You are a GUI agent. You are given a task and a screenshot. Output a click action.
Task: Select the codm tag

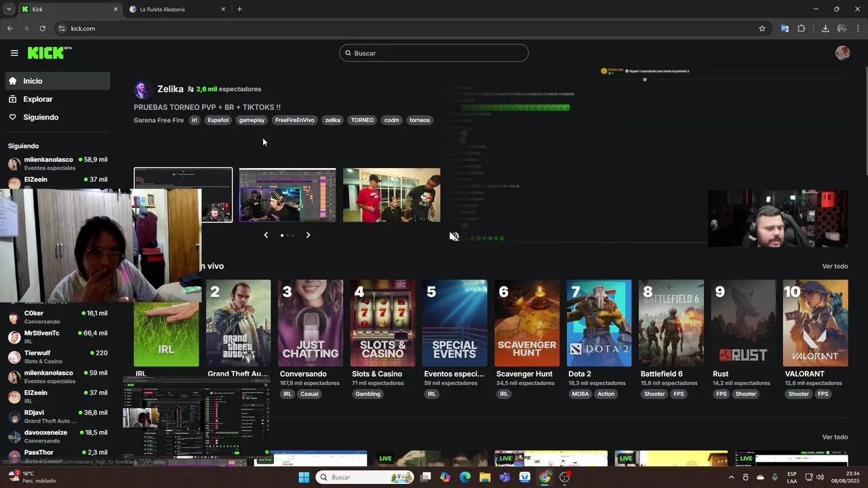(391, 120)
